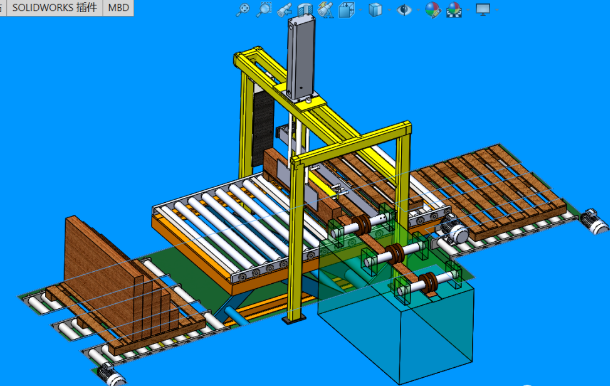Click the Previous View icon

pos(284,10)
